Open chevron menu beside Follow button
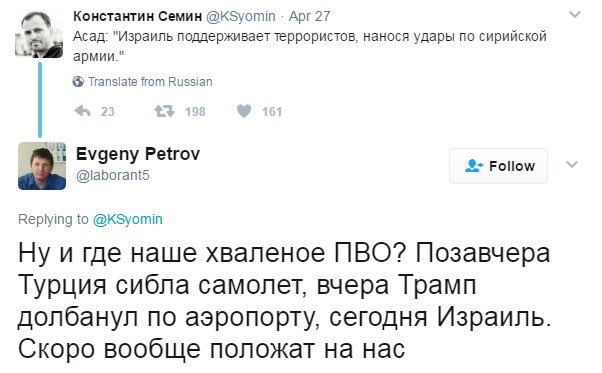Image resolution: width=602 pixels, height=373 pixels. point(572,165)
